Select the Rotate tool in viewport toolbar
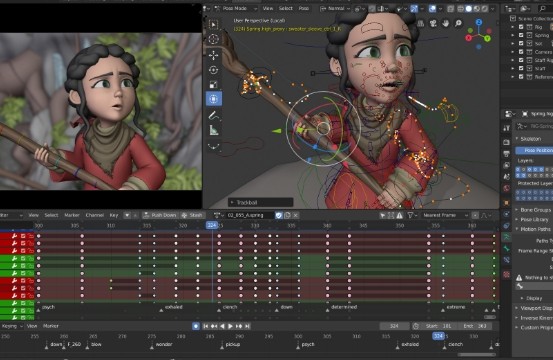This screenshot has width=553, height=360. coord(214,70)
